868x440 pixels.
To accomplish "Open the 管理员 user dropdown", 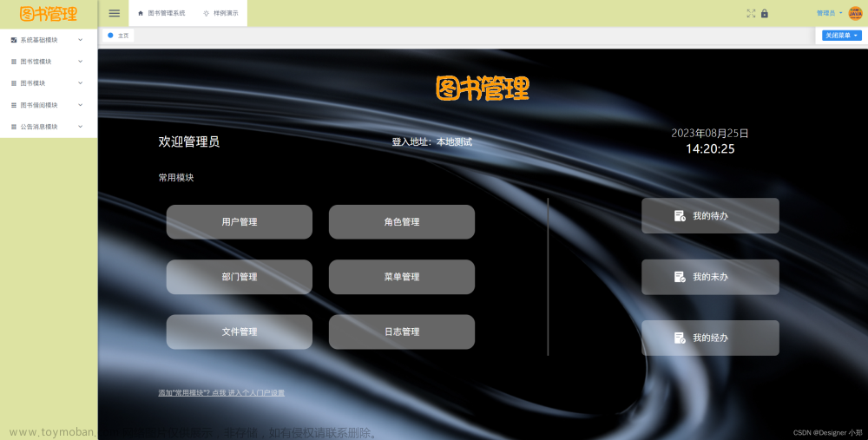I will (x=829, y=13).
